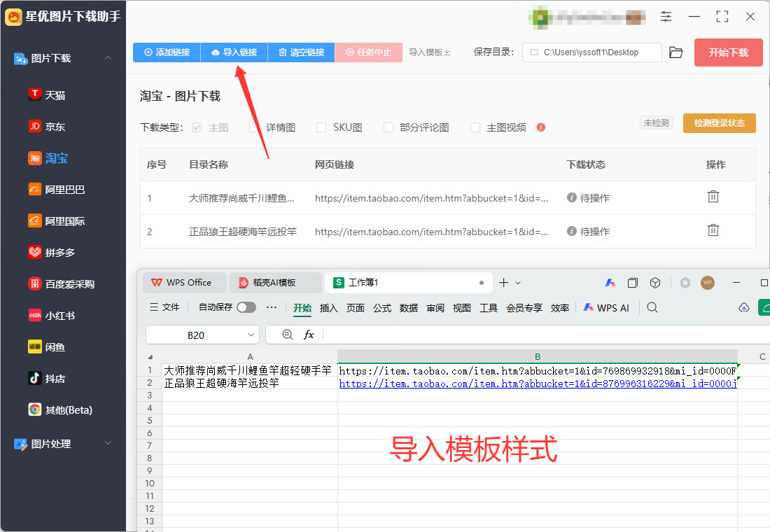Choose 阿里国际 in the sidebar
The width and height of the screenshot is (770, 532).
coord(57,220)
